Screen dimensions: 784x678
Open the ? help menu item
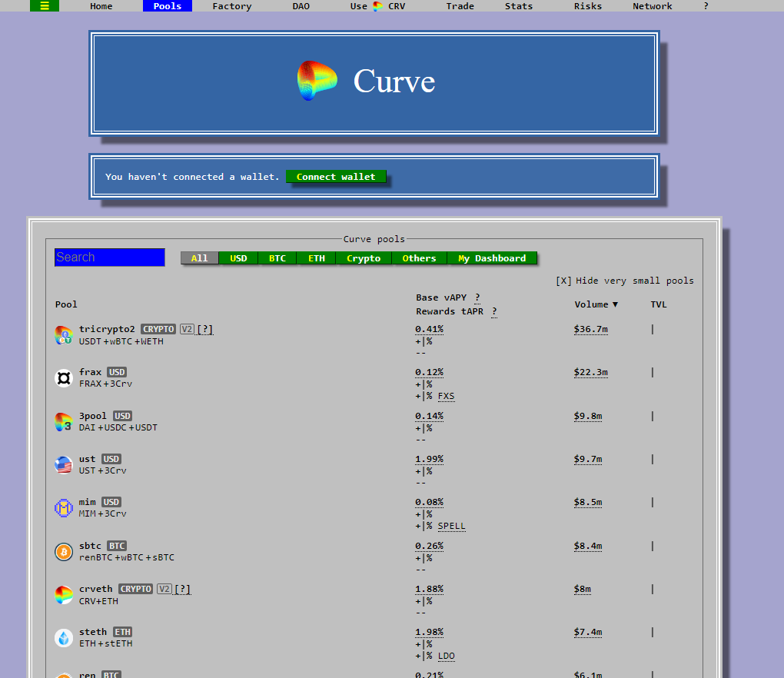(x=706, y=6)
